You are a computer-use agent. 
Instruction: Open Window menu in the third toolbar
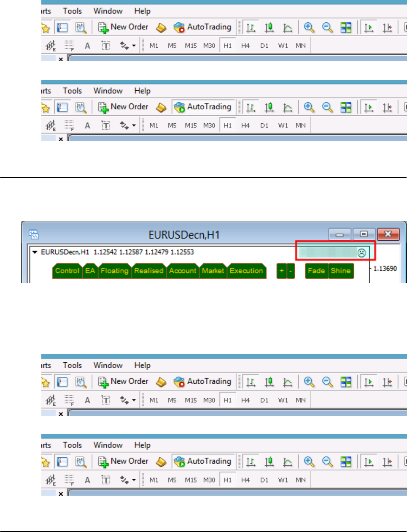tap(108, 365)
